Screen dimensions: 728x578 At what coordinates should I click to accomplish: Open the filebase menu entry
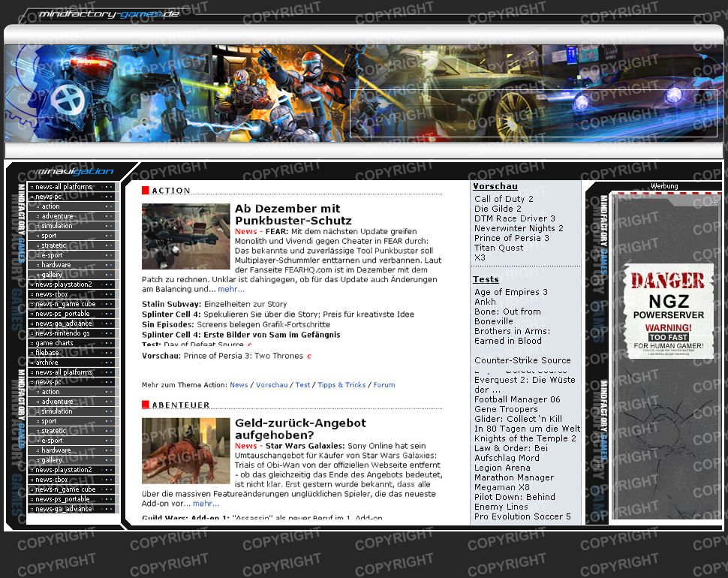[x=71, y=353]
